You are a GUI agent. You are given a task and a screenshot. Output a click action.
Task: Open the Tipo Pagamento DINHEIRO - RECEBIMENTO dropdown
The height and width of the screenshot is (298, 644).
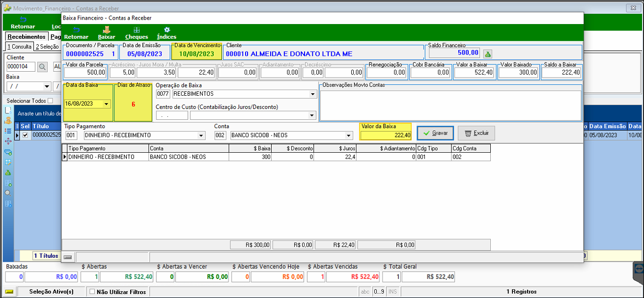tap(200, 135)
